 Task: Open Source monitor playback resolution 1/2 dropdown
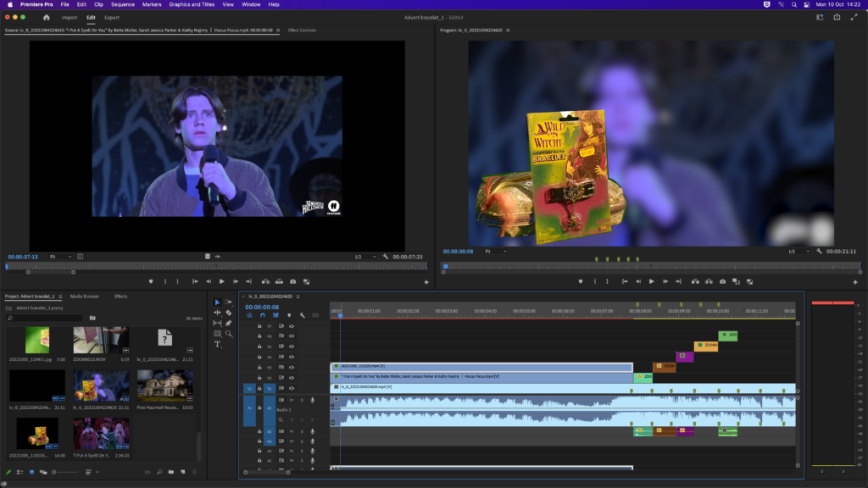tap(364, 257)
